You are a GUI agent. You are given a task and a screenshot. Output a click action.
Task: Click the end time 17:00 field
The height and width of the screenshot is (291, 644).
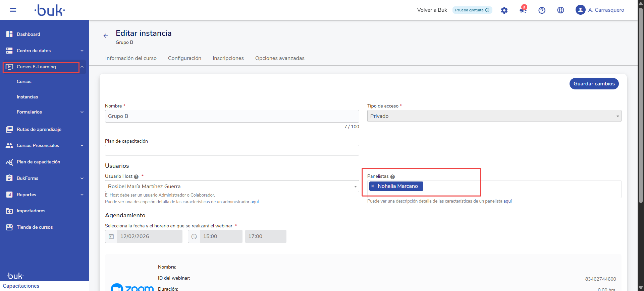266,236
